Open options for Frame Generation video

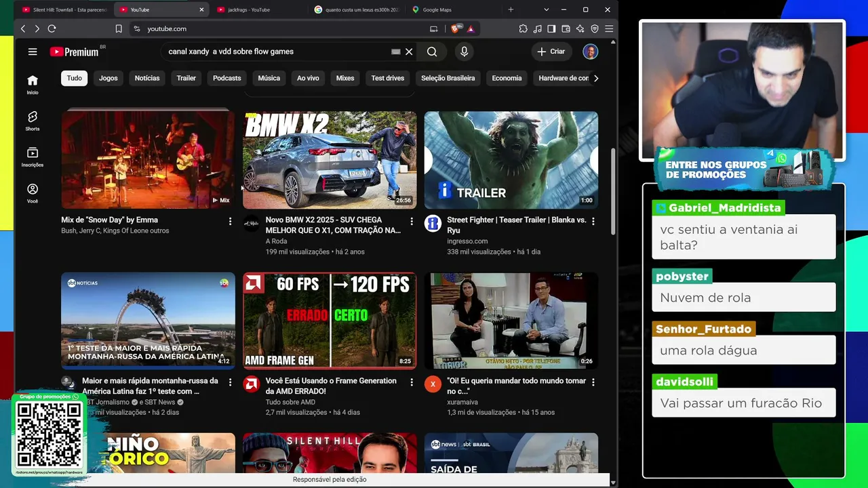coord(412,382)
